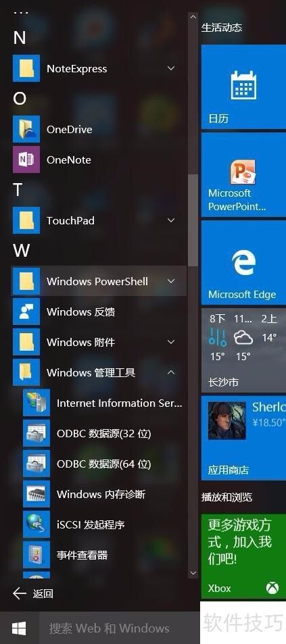The height and width of the screenshot is (644, 286).
Task: Open the Internet Information Services icon
Action: click(x=36, y=403)
